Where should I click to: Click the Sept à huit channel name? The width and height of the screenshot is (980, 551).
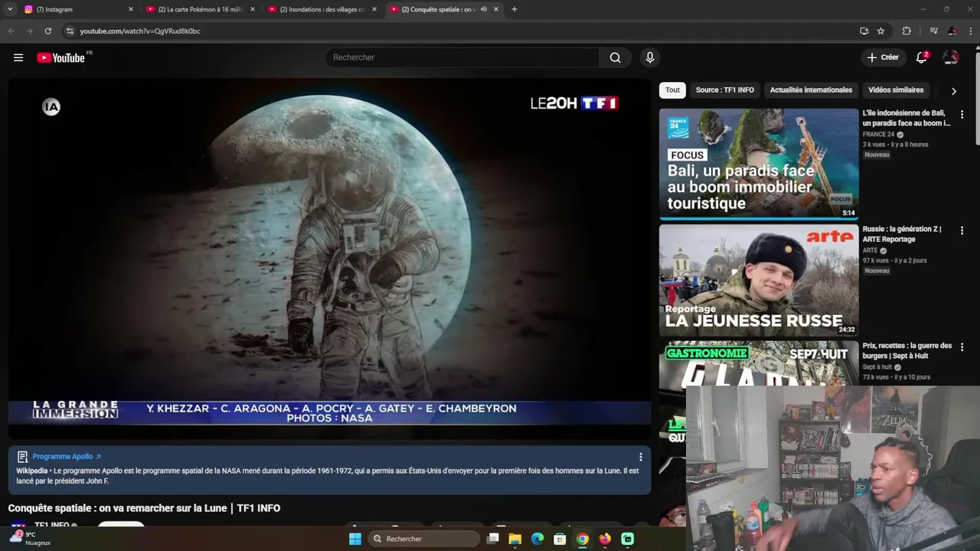point(877,367)
